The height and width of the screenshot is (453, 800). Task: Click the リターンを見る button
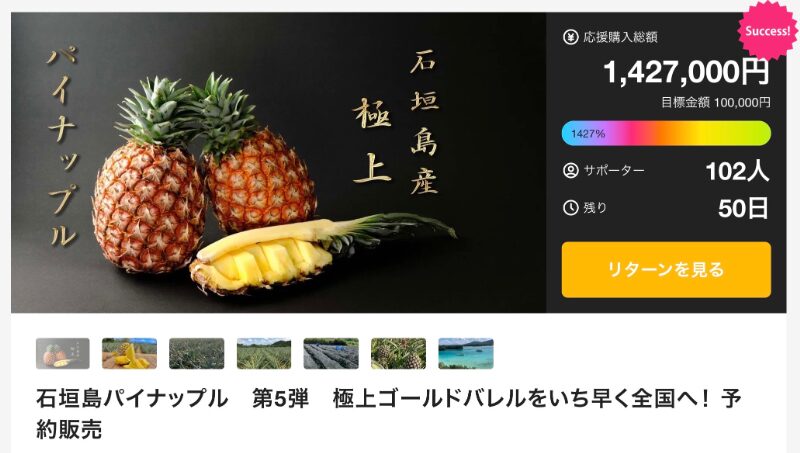pyautogui.click(x=666, y=269)
